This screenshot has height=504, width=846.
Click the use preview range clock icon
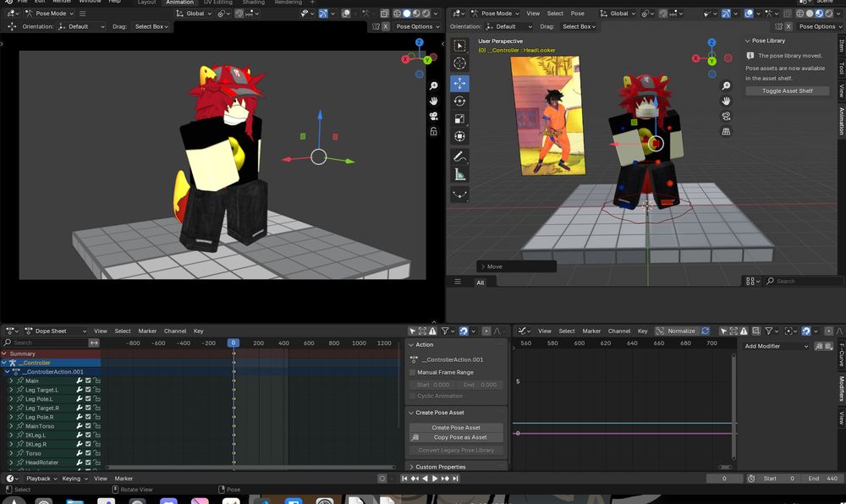click(751, 478)
